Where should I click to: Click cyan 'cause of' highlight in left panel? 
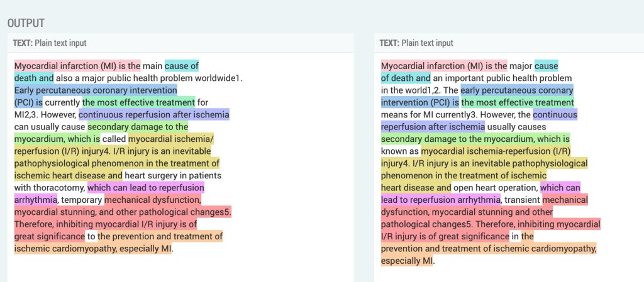[182, 66]
